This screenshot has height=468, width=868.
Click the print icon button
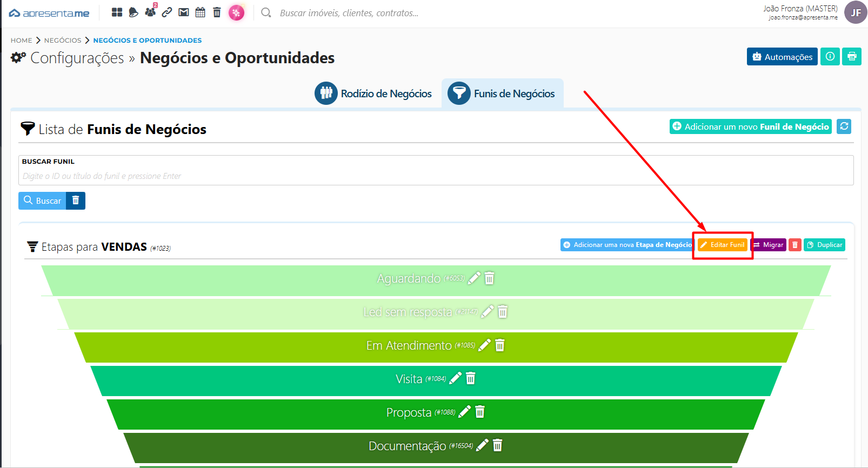[x=852, y=57]
